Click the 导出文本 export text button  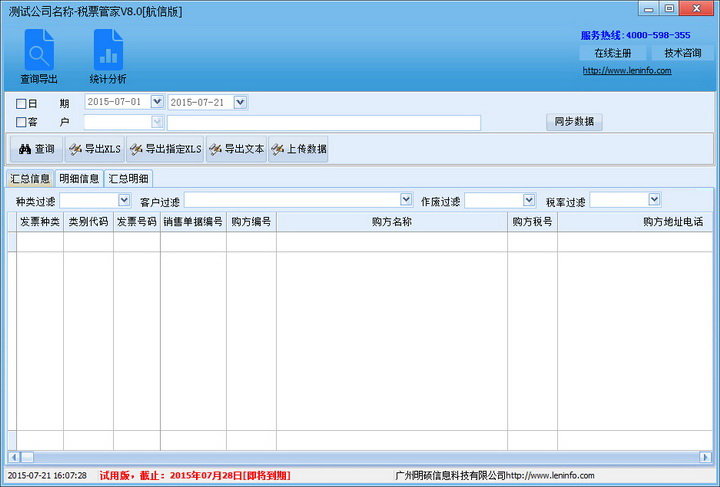point(236,149)
